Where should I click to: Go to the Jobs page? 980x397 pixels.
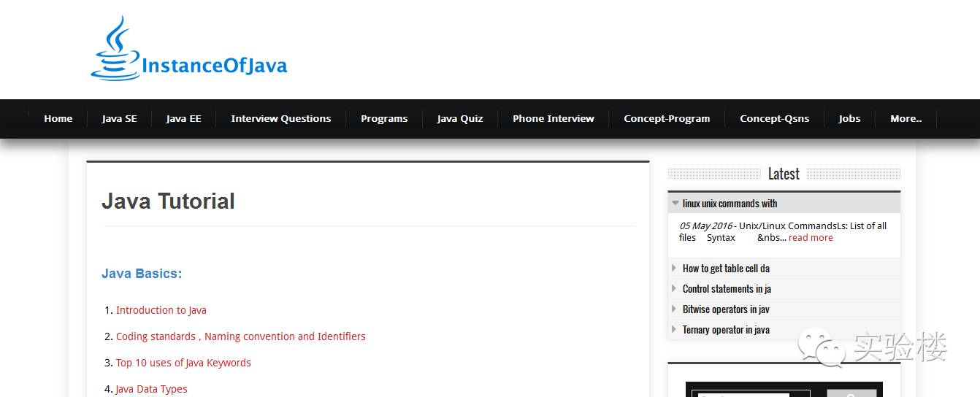pos(849,118)
